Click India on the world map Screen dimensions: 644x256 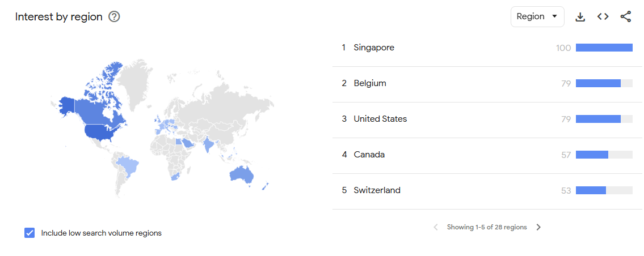point(208,145)
